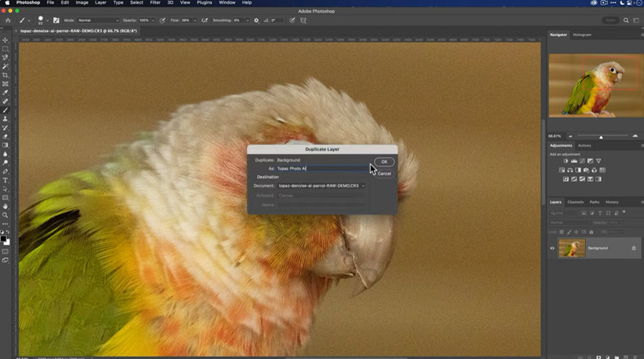Toggle symmetry paint options butterfly icon
The width and height of the screenshot is (644, 359).
point(303,20)
